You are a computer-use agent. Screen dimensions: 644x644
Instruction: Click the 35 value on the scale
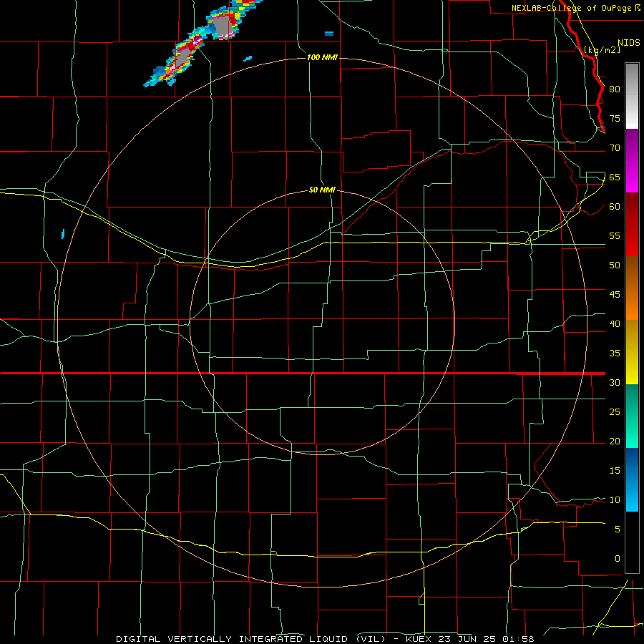pyautogui.click(x=615, y=353)
